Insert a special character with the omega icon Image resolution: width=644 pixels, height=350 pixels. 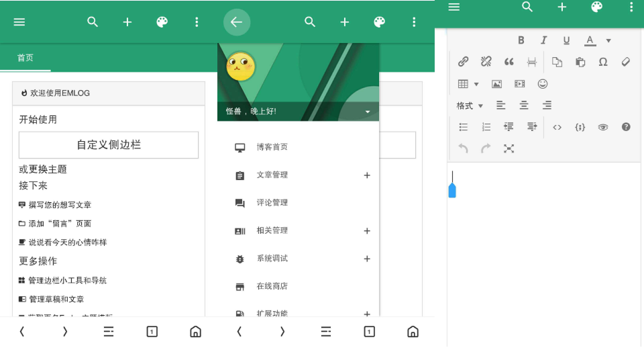(603, 62)
